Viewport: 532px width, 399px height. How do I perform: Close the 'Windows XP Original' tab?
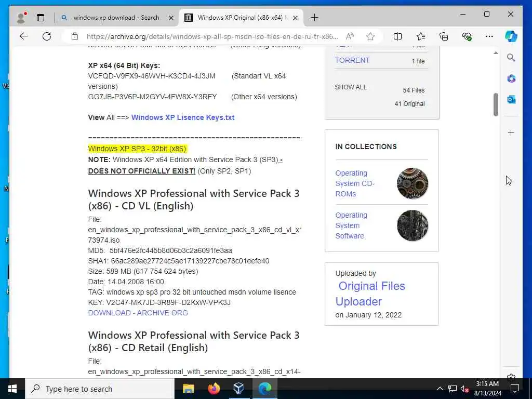click(x=295, y=18)
